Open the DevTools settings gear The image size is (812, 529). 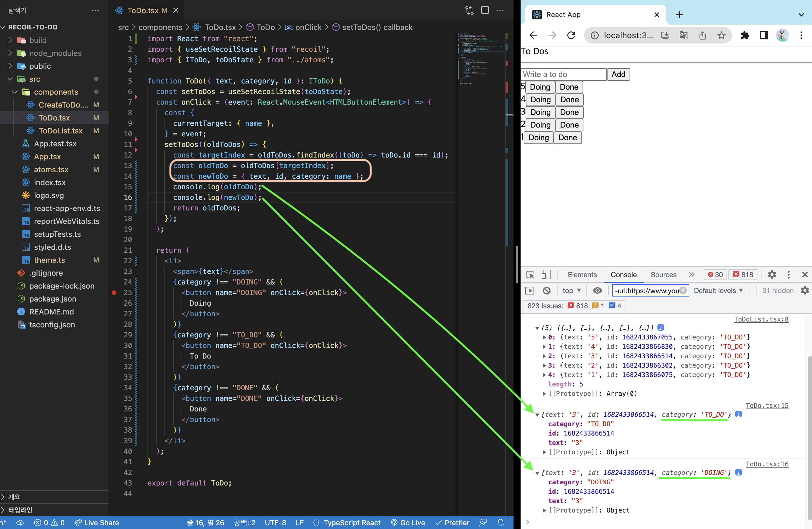coord(772,275)
